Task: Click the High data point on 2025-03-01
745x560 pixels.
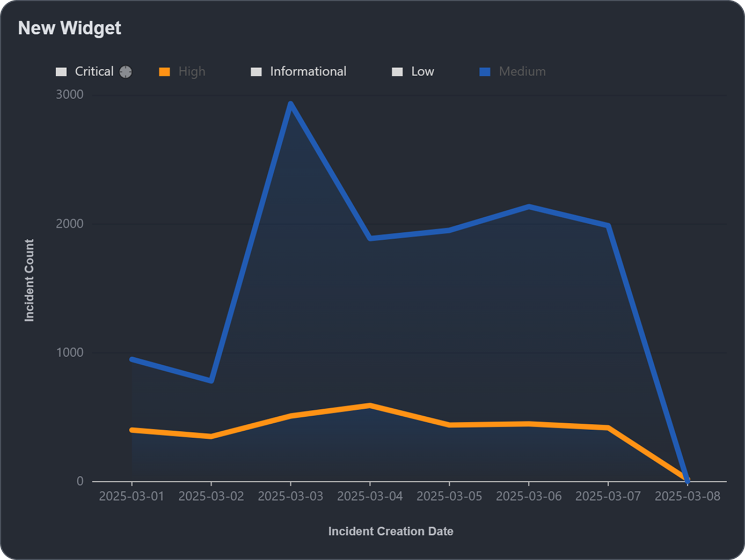Action: tap(132, 430)
